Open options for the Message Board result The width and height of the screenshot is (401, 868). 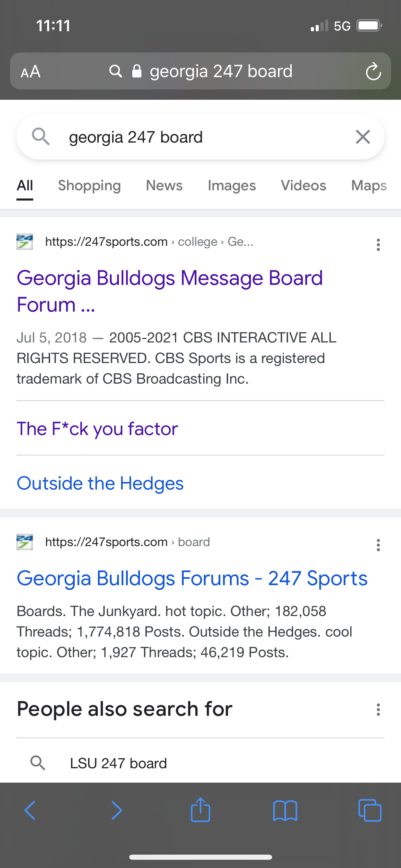tap(378, 245)
